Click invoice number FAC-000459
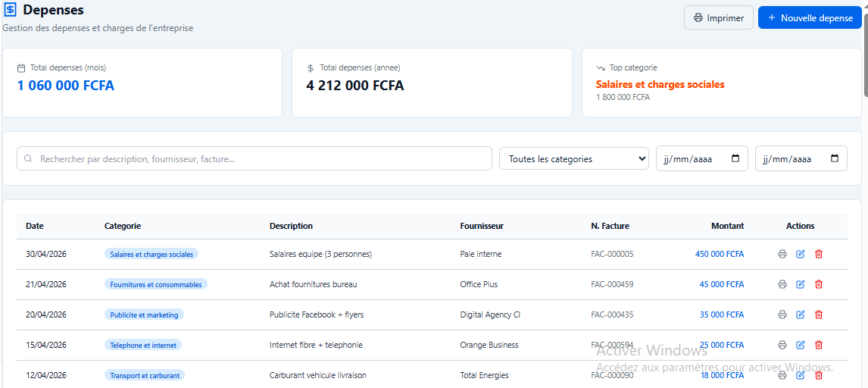 coord(612,284)
